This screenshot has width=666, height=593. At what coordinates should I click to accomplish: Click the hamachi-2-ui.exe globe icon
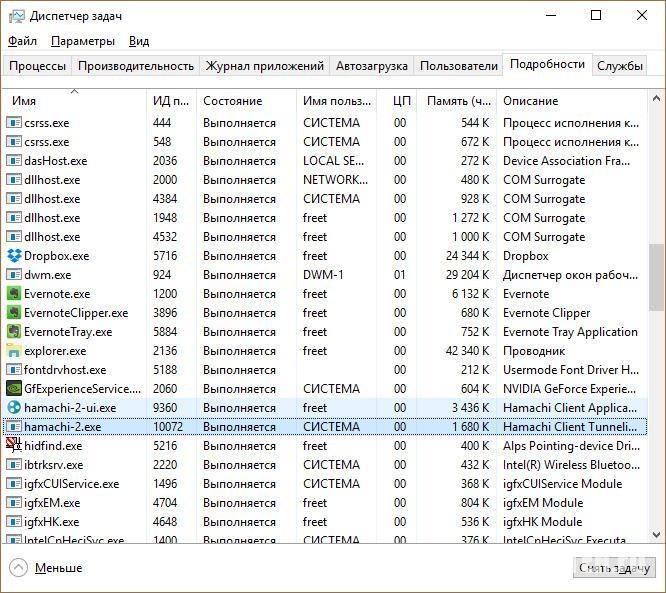click(x=14, y=408)
